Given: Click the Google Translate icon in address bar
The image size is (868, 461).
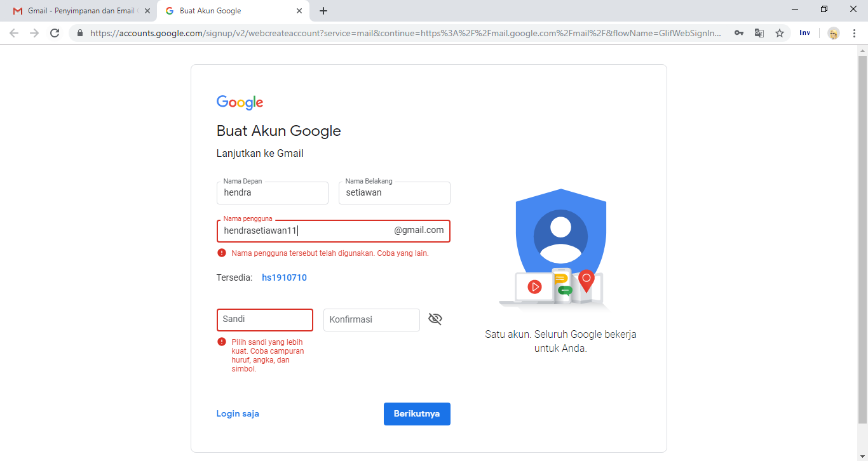Looking at the screenshot, I should 759,33.
